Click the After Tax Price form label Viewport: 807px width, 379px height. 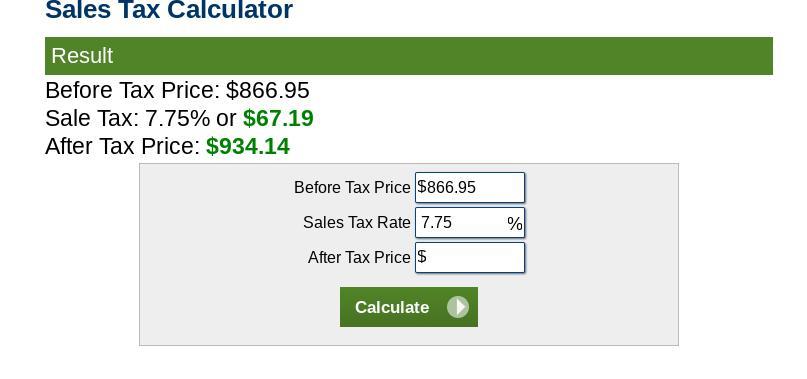coord(359,257)
